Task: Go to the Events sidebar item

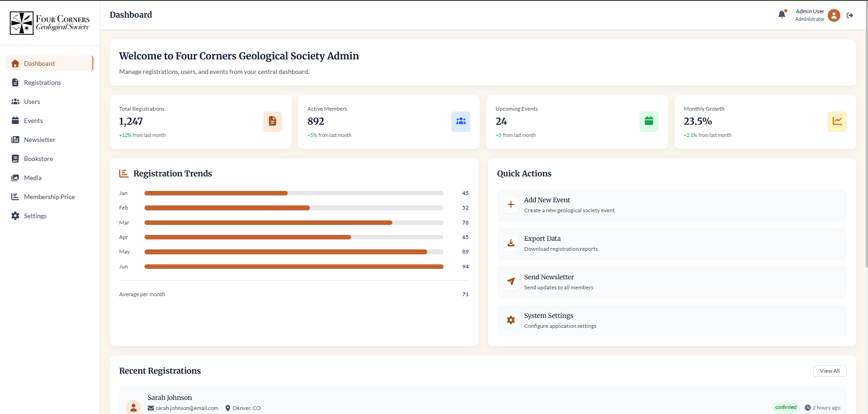Action: (33, 121)
